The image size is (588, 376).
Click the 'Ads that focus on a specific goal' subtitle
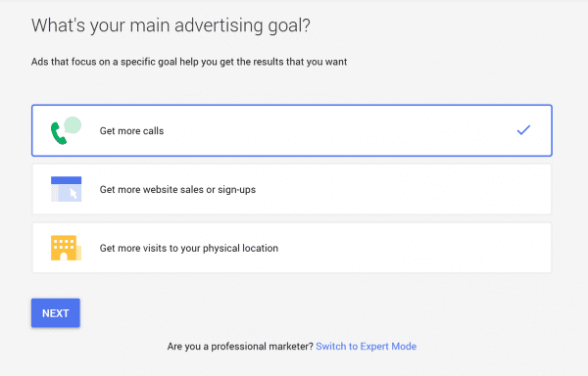(189, 62)
